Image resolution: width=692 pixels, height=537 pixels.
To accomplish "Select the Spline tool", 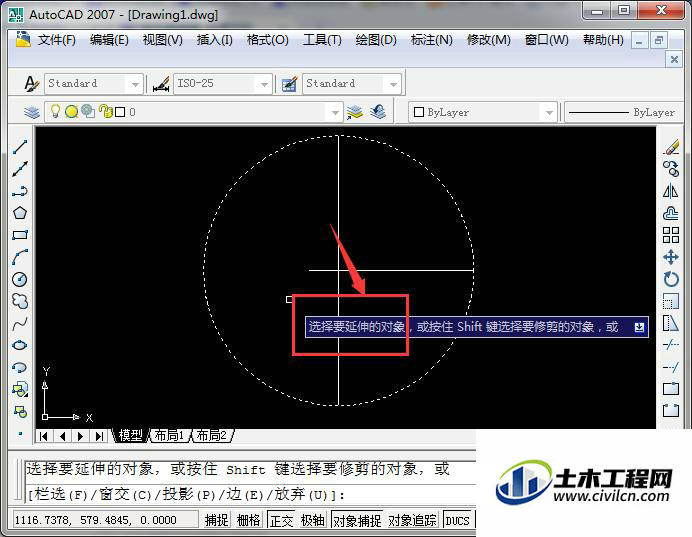I will click(x=20, y=323).
